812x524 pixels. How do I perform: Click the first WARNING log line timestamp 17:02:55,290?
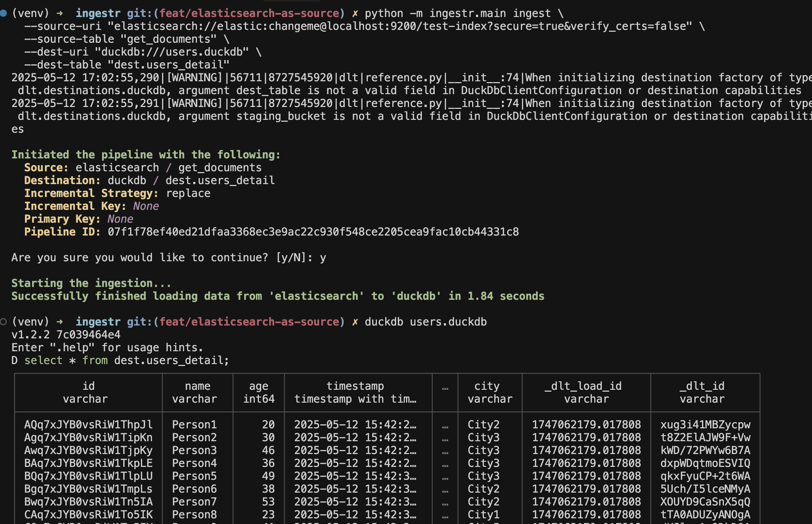click(x=121, y=78)
